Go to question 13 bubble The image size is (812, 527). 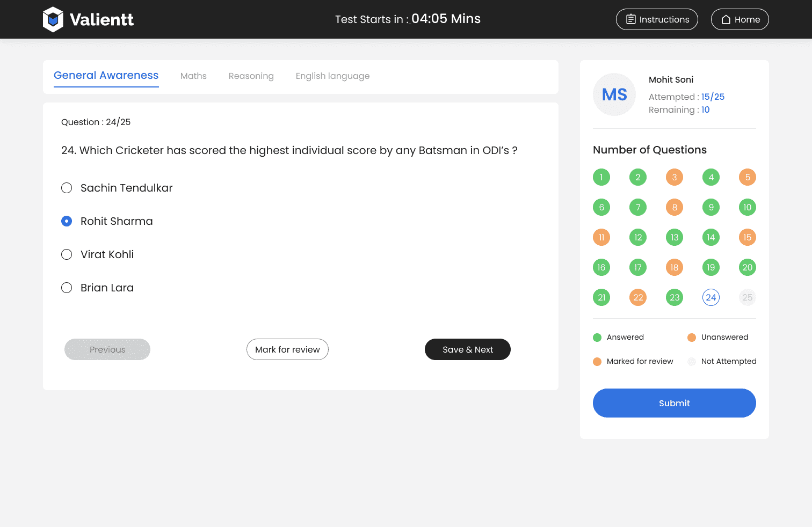coord(675,237)
